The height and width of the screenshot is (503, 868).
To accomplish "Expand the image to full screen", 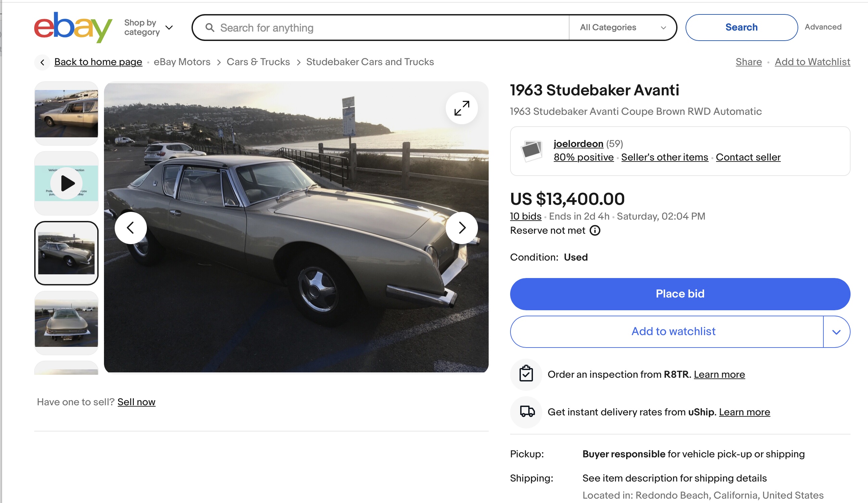I will coord(462,108).
